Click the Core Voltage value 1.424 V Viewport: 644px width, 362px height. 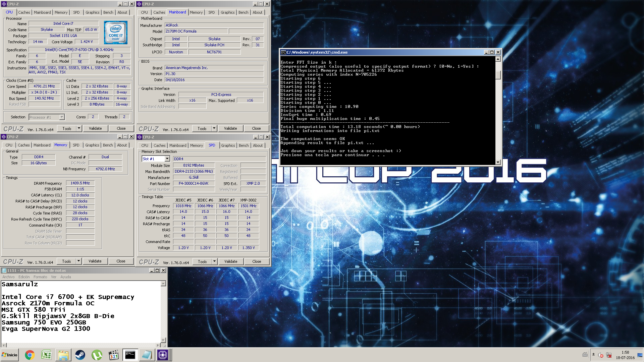87,42
